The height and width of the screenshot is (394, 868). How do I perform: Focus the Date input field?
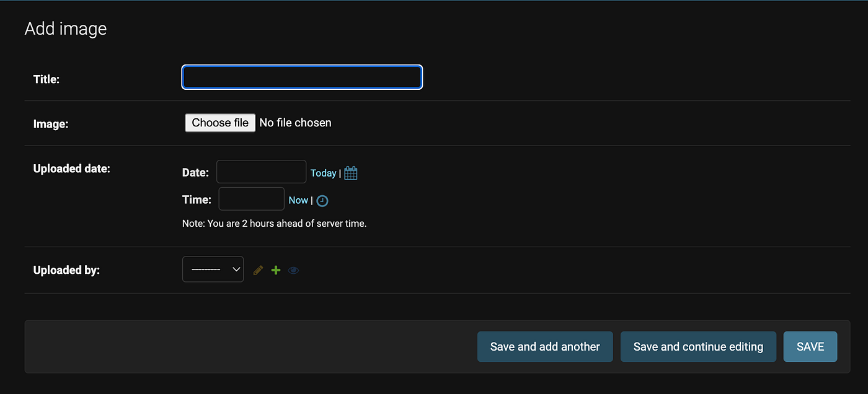coord(260,172)
